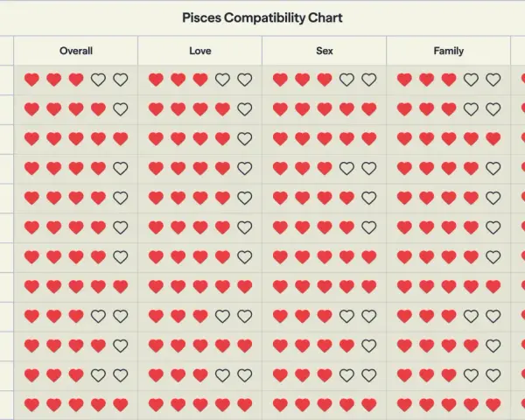This screenshot has width=525, height=420.
Task: Select fifth red heart in Sex's bottom row
Action: coord(369,404)
